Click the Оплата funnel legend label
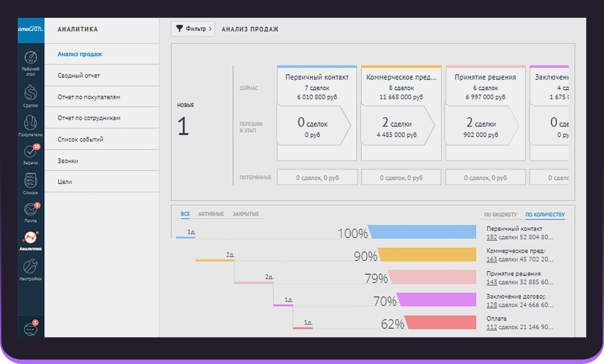The height and width of the screenshot is (364, 604). pyautogui.click(x=497, y=319)
